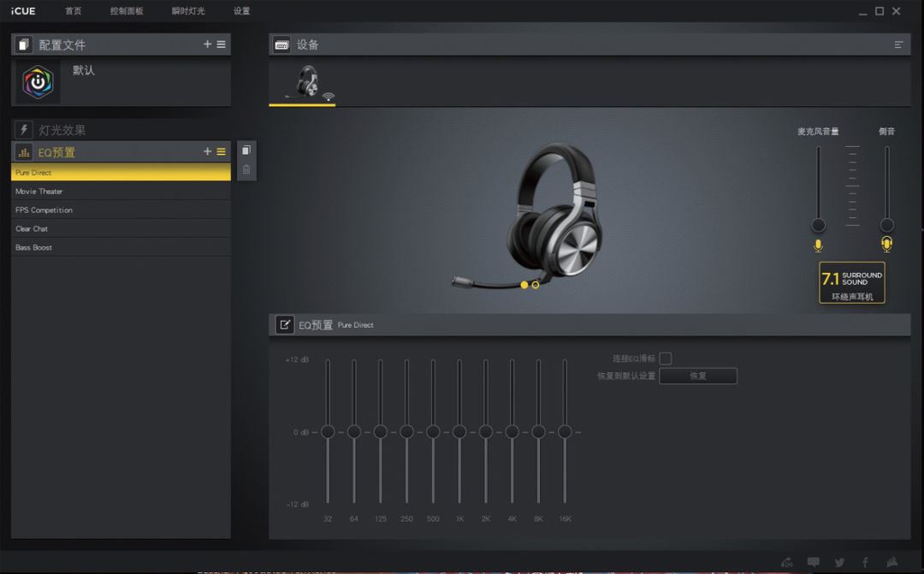Add a new profile in 配置文件 panel

click(207, 44)
